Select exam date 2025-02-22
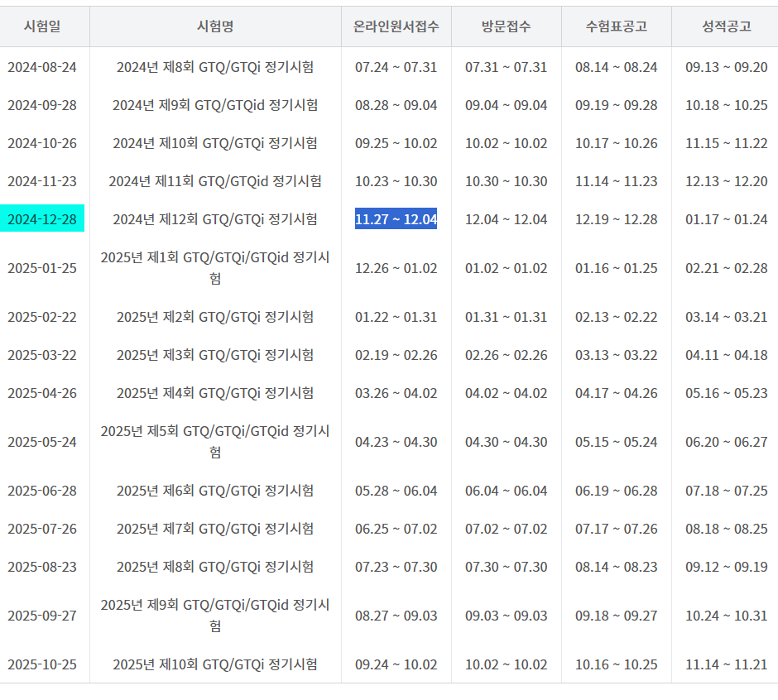778x700 pixels. (x=42, y=317)
